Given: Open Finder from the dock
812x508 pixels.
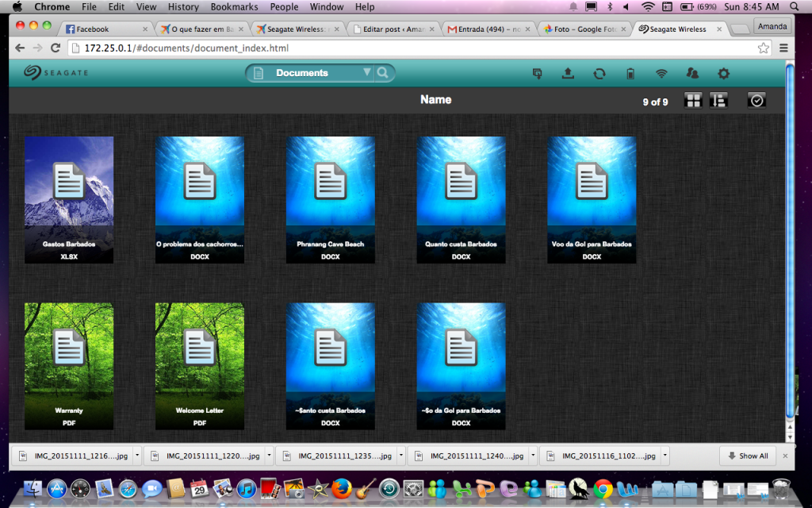Looking at the screenshot, I should pos(33,488).
